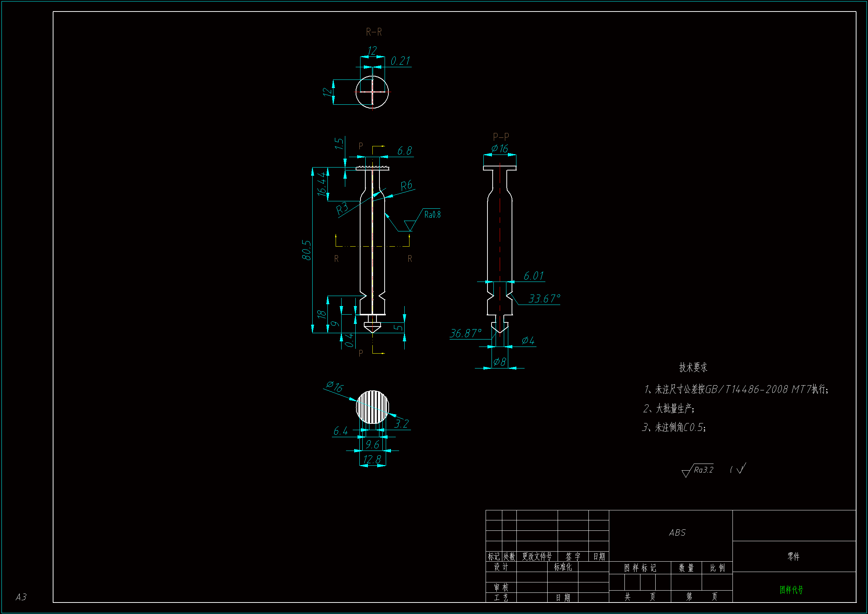Select the R6 radius dimension
The width and height of the screenshot is (868, 614).
coord(406,185)
